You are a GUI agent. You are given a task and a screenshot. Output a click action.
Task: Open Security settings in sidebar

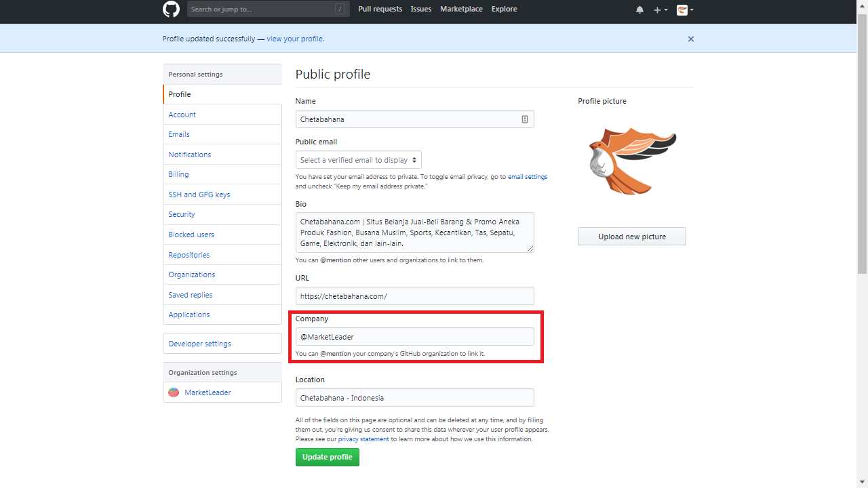tap(222, 214)
